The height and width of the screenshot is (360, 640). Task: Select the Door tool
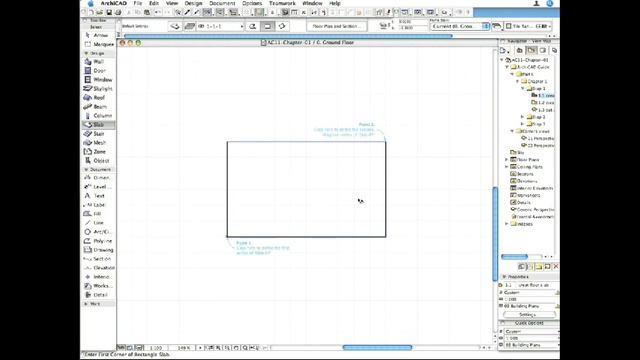(x=98, y=71)
